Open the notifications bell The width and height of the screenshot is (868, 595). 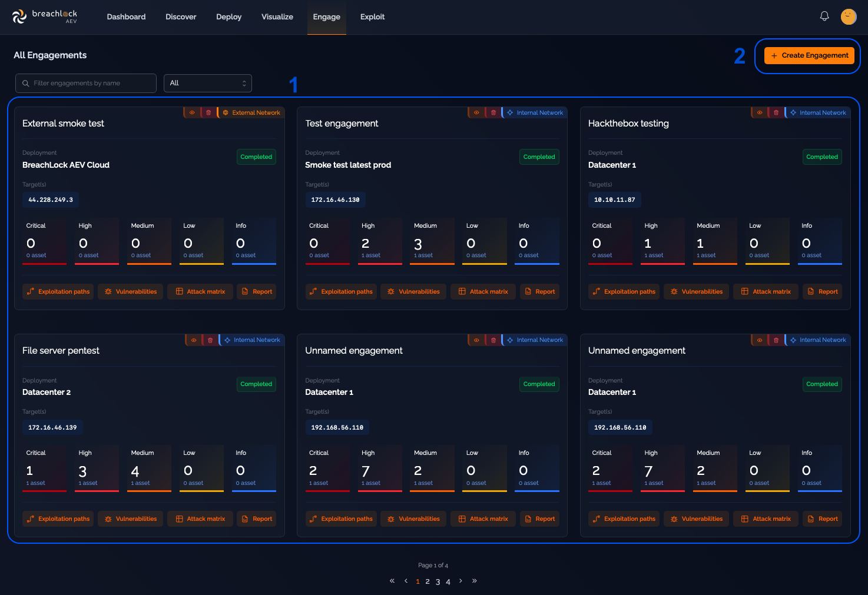(824, 16)
